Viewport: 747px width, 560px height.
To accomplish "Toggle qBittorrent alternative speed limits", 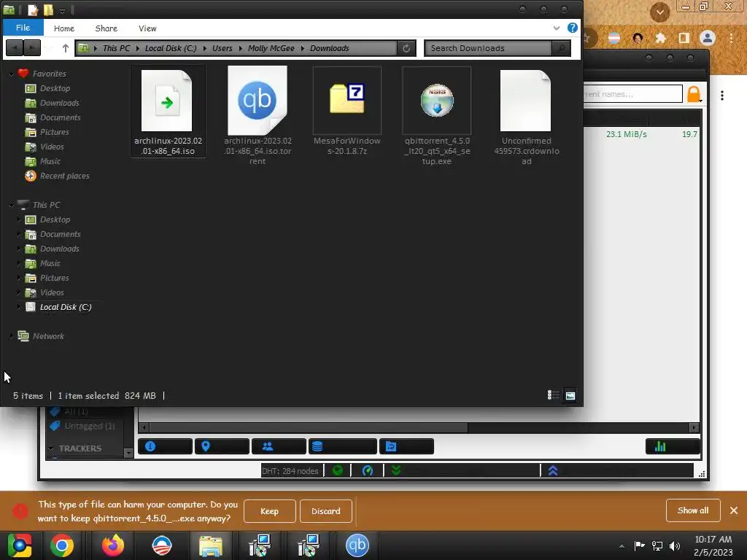I will tap(368, 470).
